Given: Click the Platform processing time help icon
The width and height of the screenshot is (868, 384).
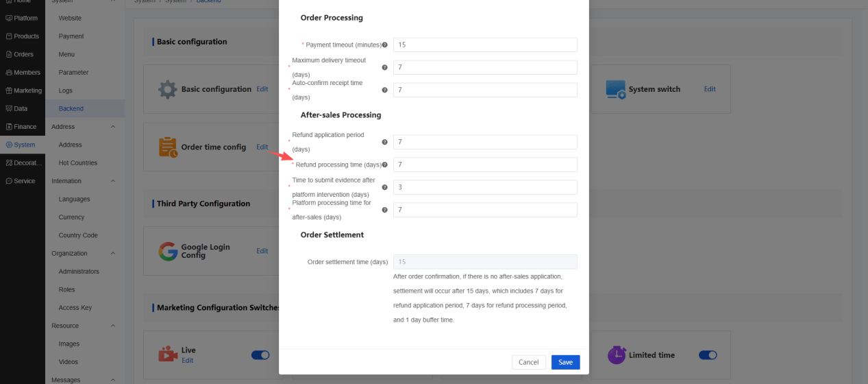Looking at the screenshot, I should coord(385,210).
